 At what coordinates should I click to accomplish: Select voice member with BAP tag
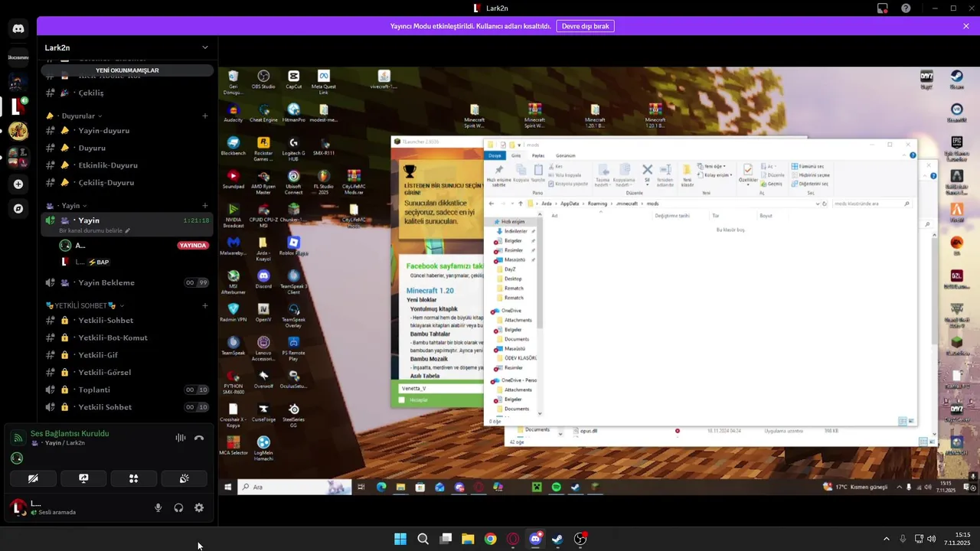click(x=133, y=262)
